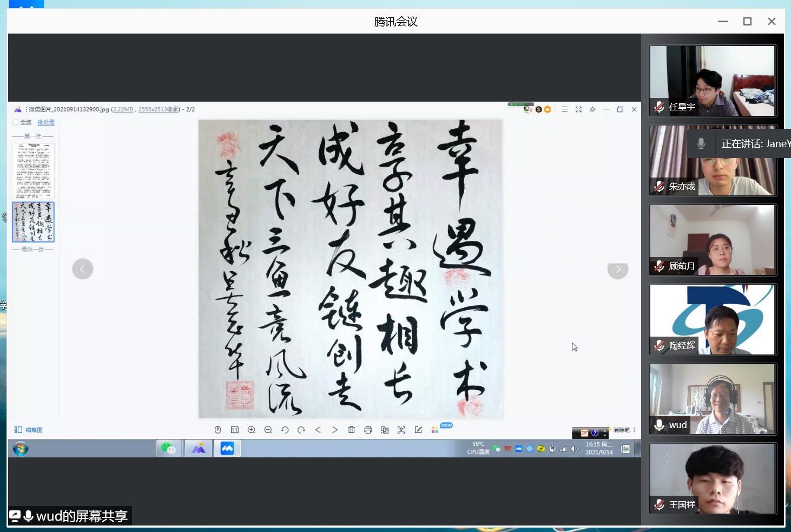This screenshot has height=532, width=791.
Task: Select participant 陶经辉's video tile
Action: click(713, 319)
